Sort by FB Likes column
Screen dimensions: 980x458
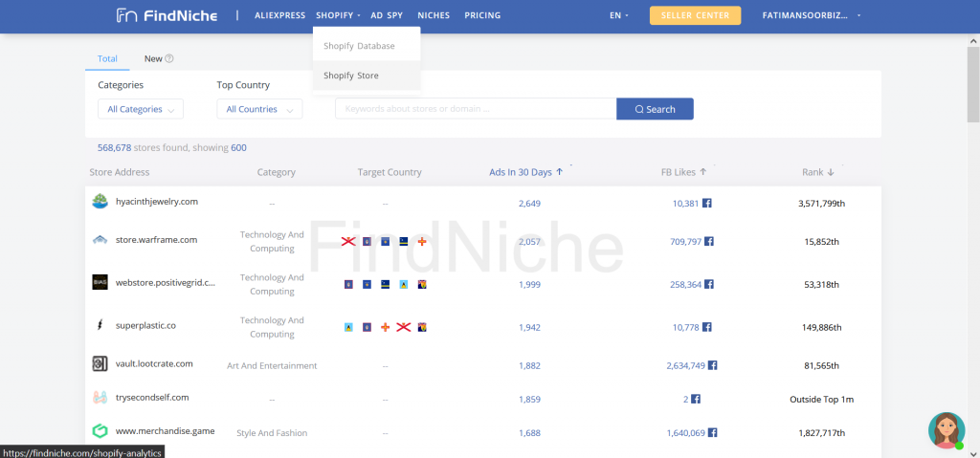(x=683, y=172)
